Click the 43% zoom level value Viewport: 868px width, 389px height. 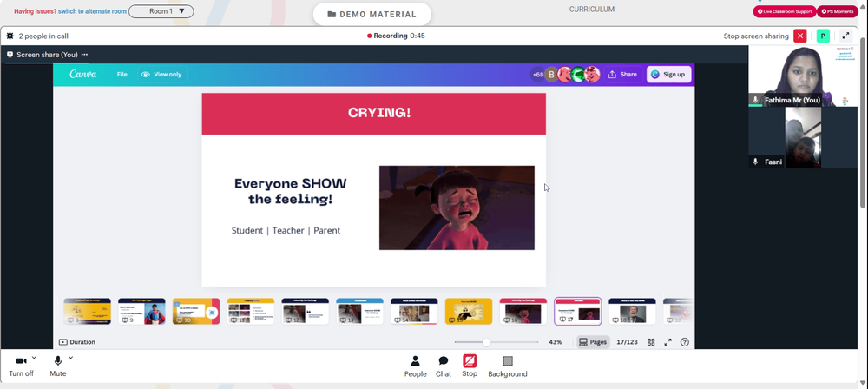(x=556, y=342)
